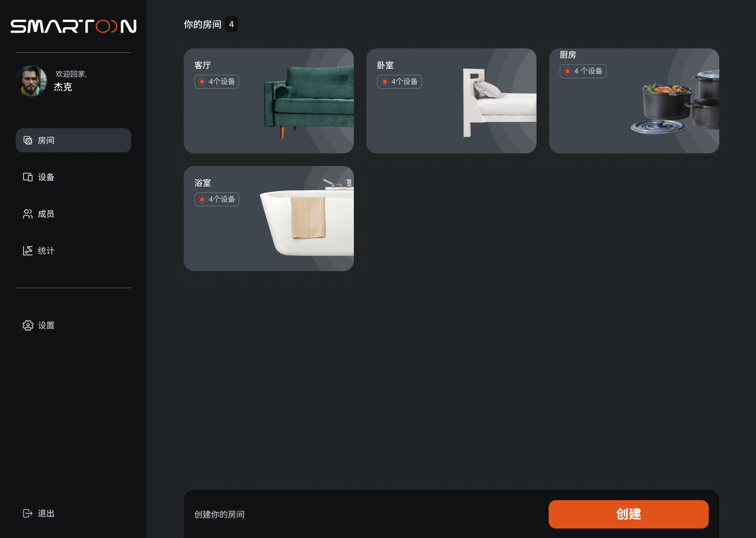Open the 设备 menu item
This screenshot has width=756, height=538.
tap(46, 177)
